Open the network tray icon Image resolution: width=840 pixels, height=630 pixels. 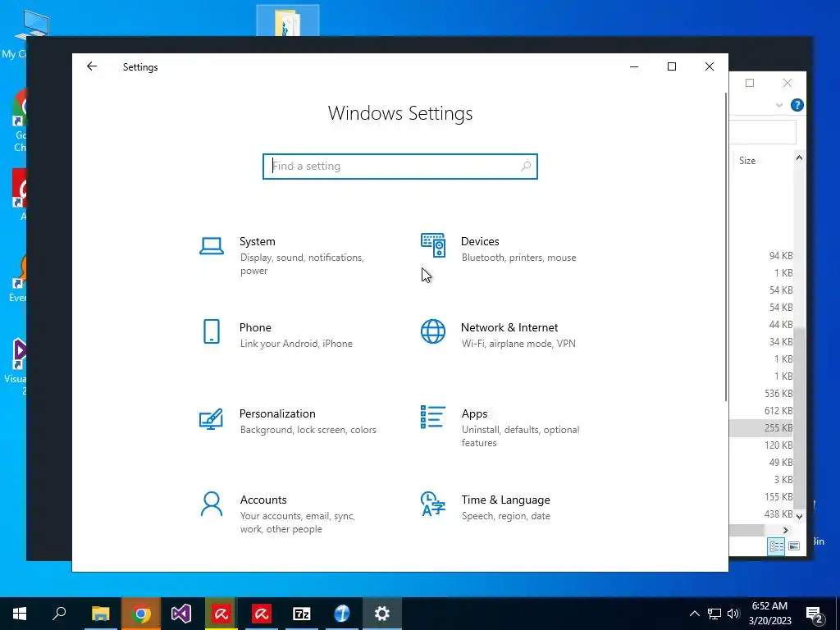pyautogui.click(x=714, y=614)
